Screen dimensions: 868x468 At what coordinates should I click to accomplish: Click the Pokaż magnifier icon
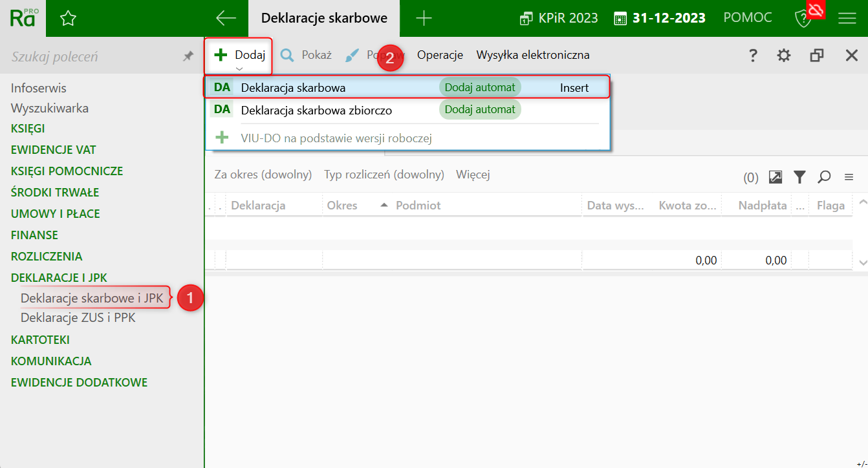tap(287, 55)
